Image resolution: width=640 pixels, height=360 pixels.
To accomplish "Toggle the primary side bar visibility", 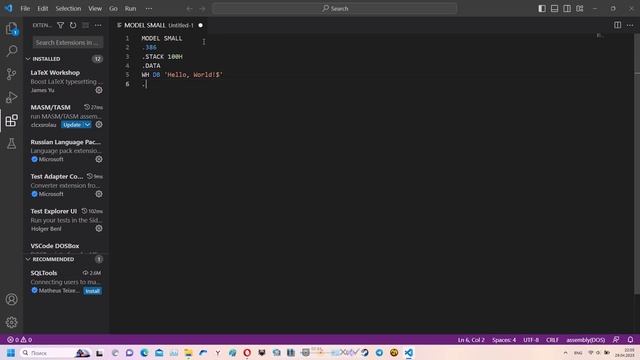I will [x=542, y=9].
